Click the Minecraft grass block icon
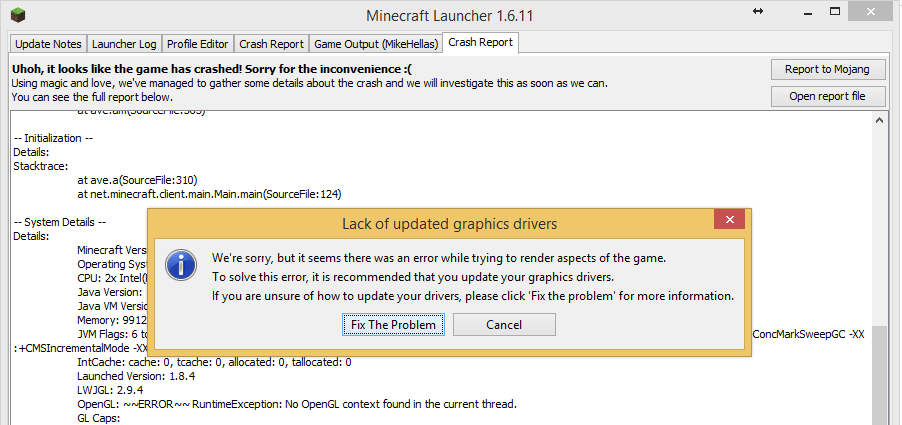This screenshot has width=902, height=425. tap(18, 14)
